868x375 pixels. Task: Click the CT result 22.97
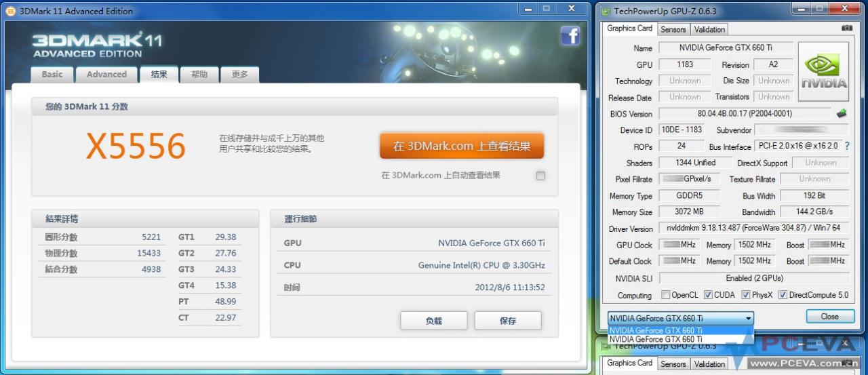click(x=226, y=318)
